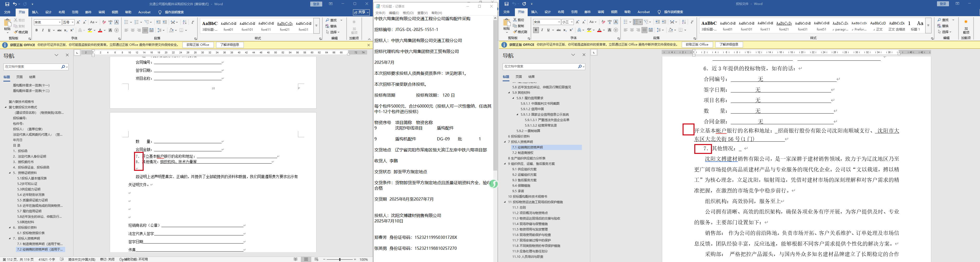
Task: Center-align paragraph in 招标文件 Word window
Action: click(x=132, y=30)
